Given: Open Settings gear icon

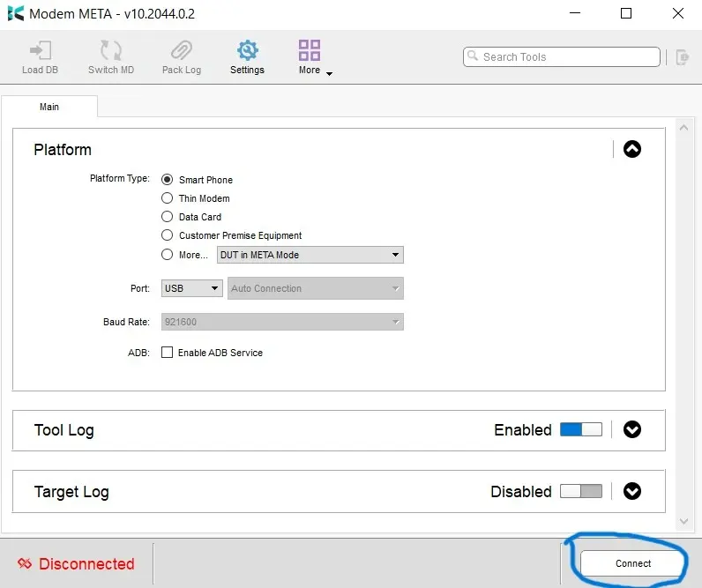Looking at the screenshot, I should pyautogui.click(x=247, y=50).
